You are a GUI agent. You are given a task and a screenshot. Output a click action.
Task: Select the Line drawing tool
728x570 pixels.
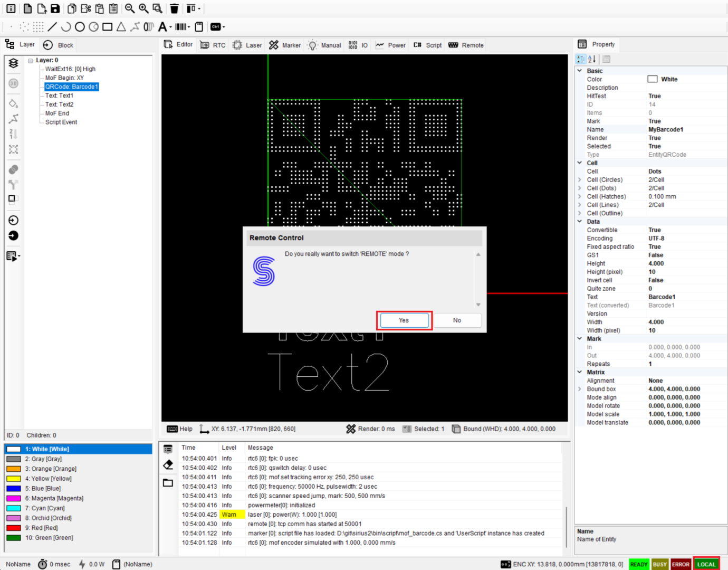[52, 26]
